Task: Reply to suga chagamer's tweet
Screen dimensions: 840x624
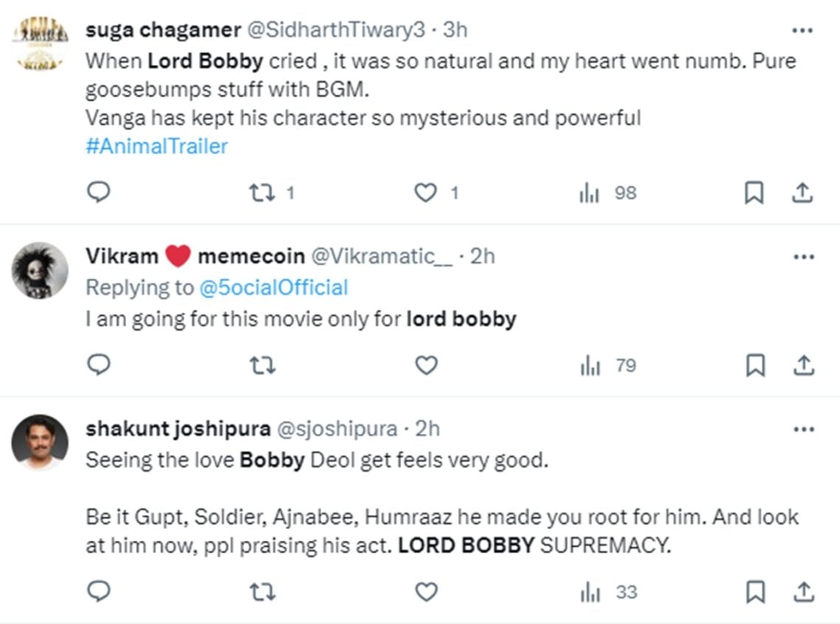Action: pyautogui.click(x=98, y=192)
